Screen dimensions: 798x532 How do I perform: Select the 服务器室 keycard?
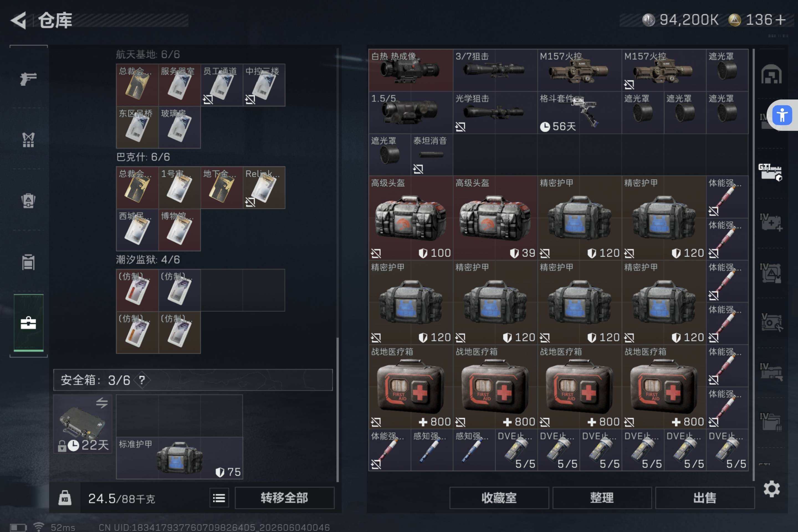point(180,85)
